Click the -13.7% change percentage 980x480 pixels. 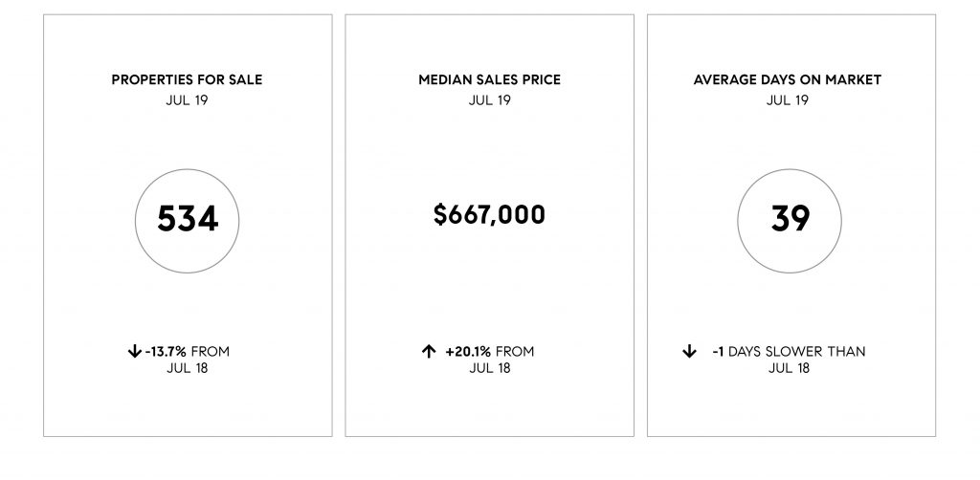[x=166, y=352]
